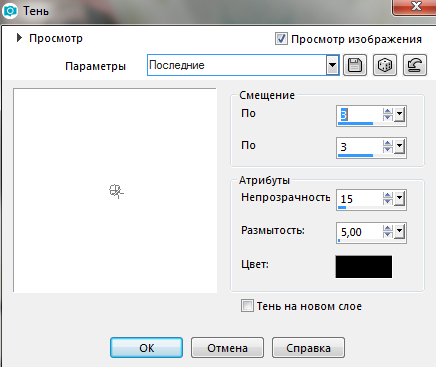Open slider dropdown for second По offset

399,147
